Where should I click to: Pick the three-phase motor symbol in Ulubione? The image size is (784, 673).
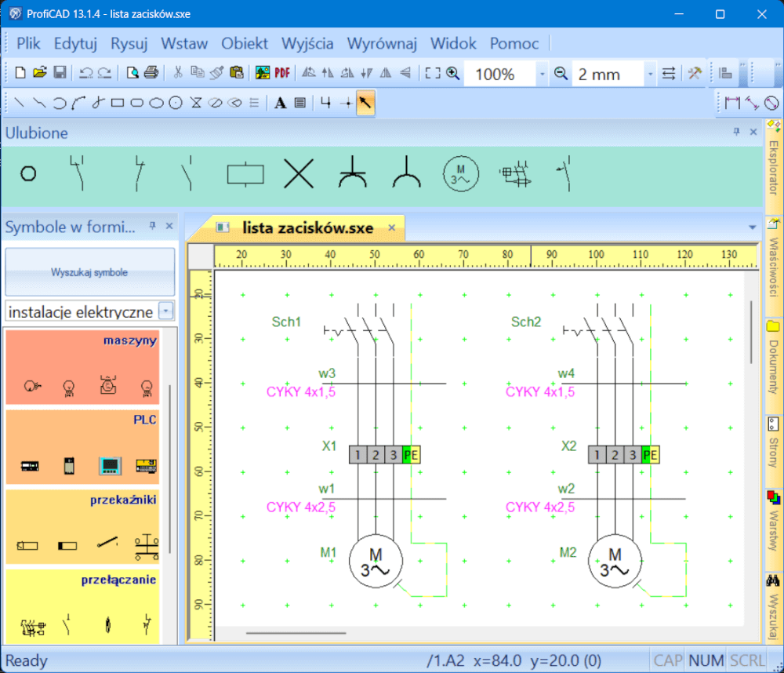[x=461, y=174]
